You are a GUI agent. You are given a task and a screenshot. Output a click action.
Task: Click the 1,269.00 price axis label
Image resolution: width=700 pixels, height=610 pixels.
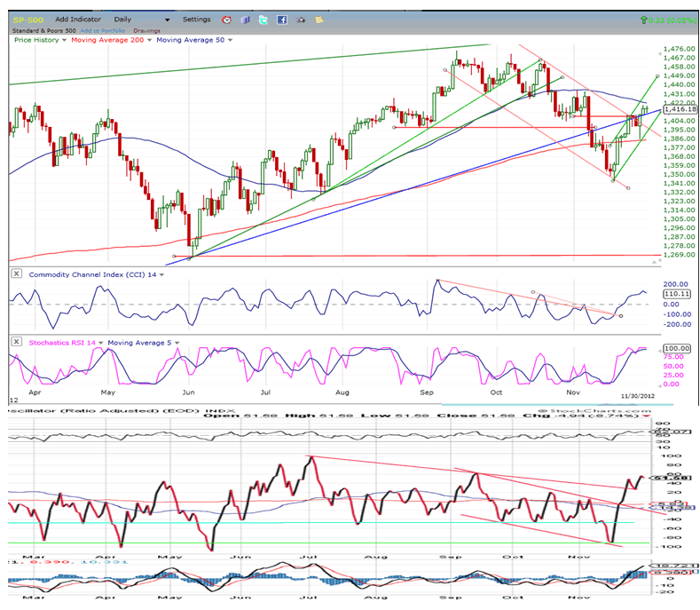click(x=679, y=254)
